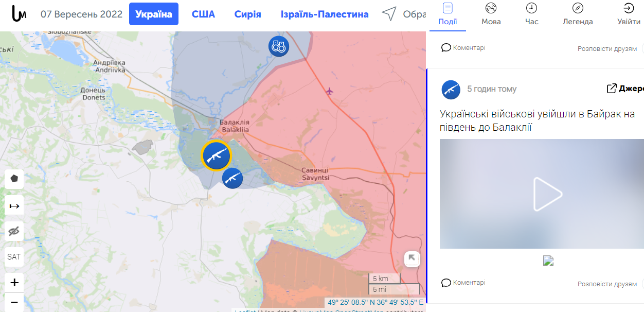The image size is (644, 312).
Task: Click the Андріївка town label on the map
Action: (109, 66)
